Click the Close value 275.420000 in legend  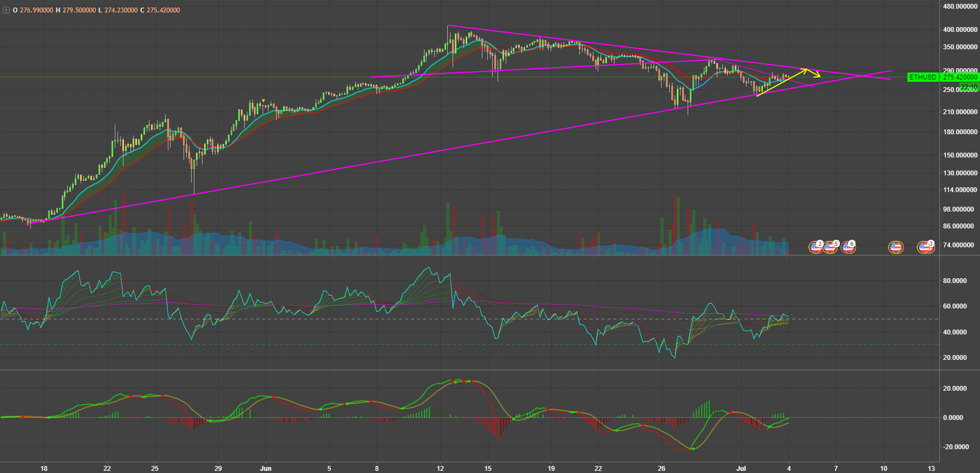pyautogui.click(x=163, y=10)
